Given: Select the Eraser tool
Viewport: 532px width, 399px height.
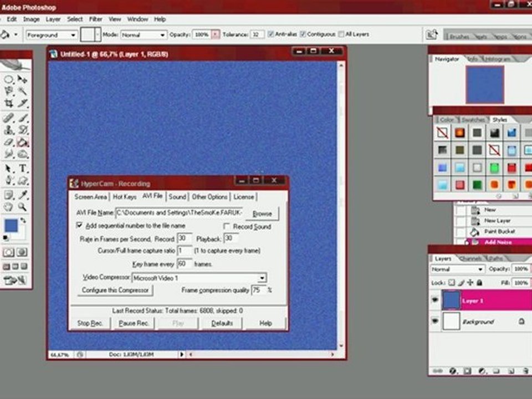Looking at the screenshot, I should (x=8, y=142).
